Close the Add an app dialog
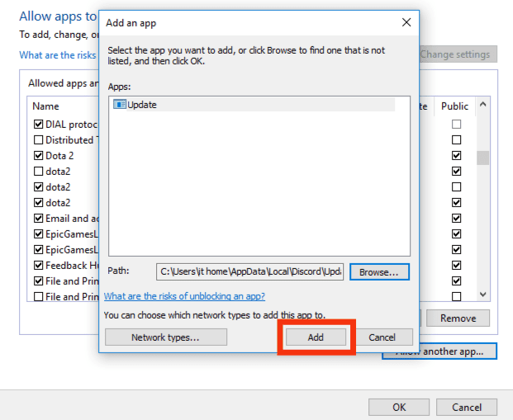513x420 pixels. point(406,22)
